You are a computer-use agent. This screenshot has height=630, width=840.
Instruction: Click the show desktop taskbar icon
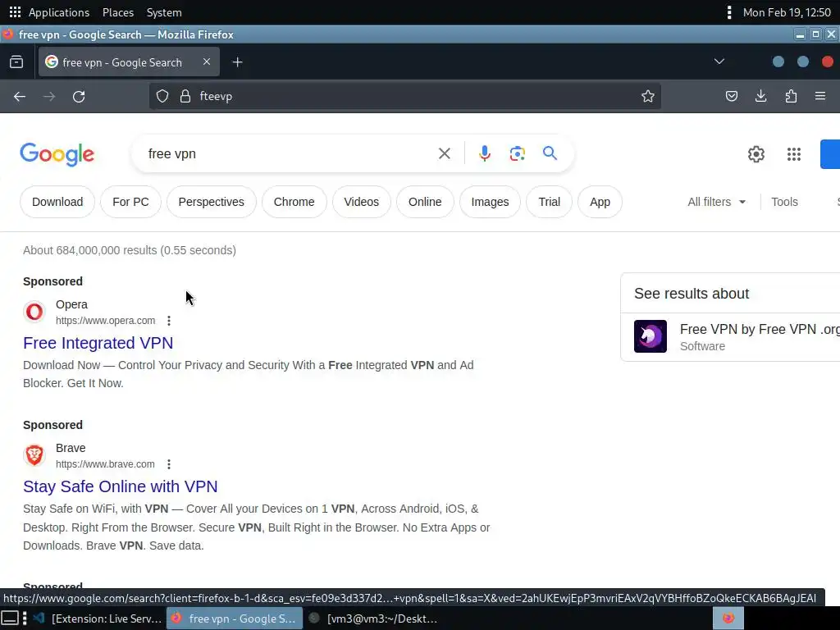point(10,619)
